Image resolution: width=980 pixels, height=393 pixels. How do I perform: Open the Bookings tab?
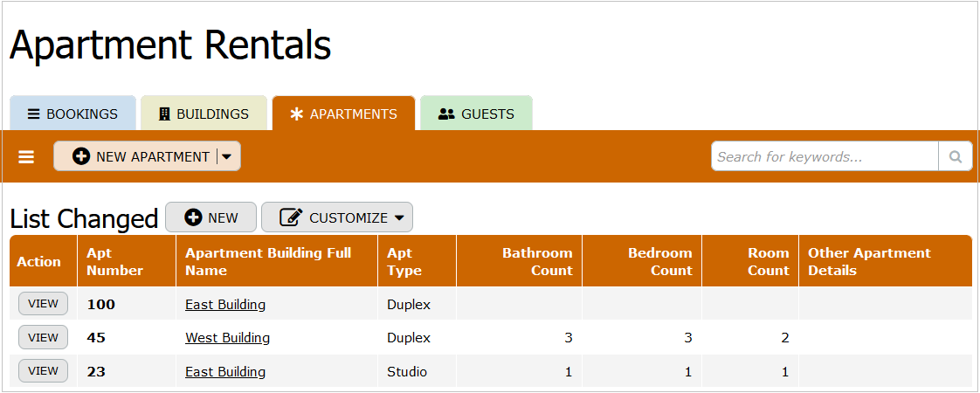tap(72, 114)
